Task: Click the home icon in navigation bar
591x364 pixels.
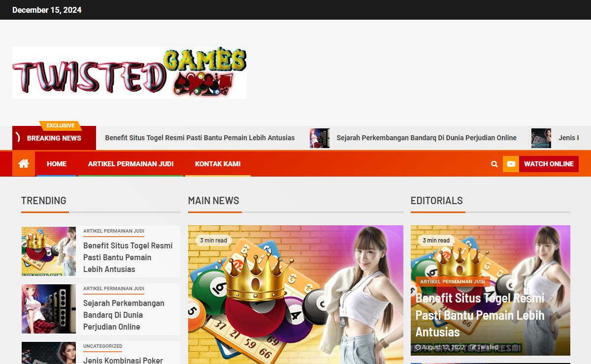Action: (x=24, y=164)
